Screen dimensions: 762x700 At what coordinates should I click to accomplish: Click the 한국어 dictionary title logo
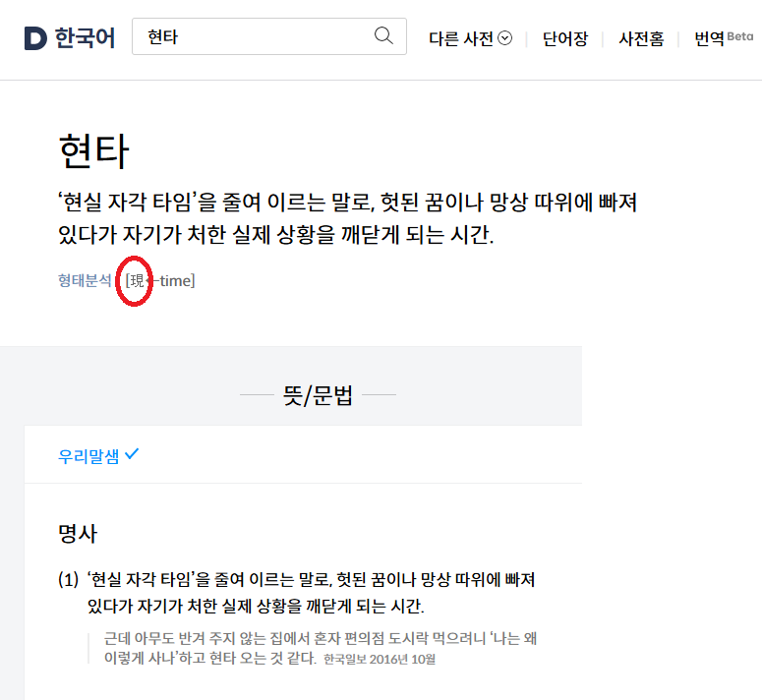[85, 38]
